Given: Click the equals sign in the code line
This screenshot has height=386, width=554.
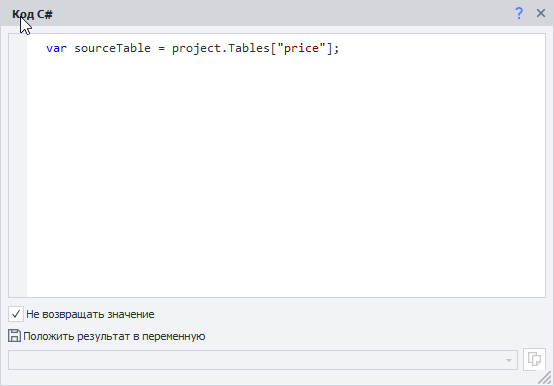Looking at the screenshot, I should pos(161,48).
